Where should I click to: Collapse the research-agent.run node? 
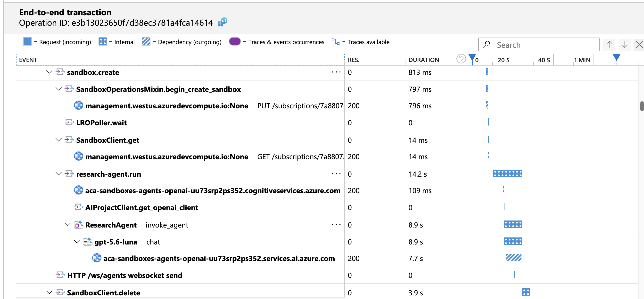point(58,174)
